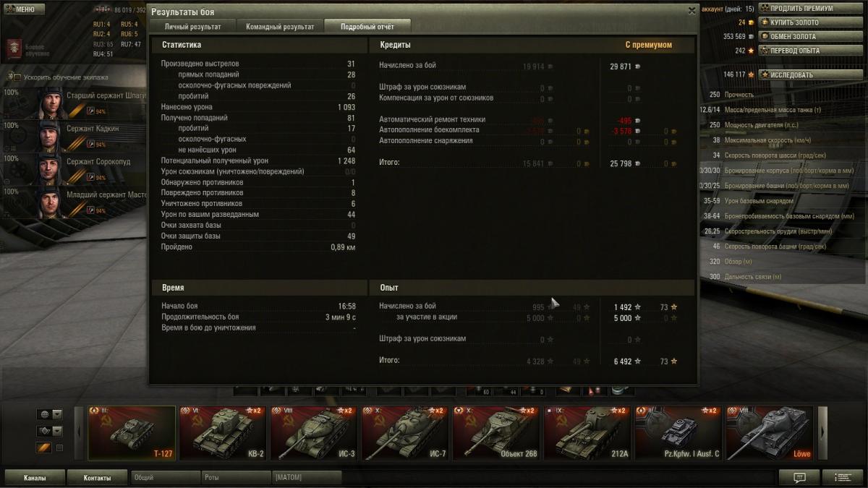The width and height of the screenshot is (868, 488).
Task: Click Уничтожено противников statistic row
Action: click(x=258, y=204)
